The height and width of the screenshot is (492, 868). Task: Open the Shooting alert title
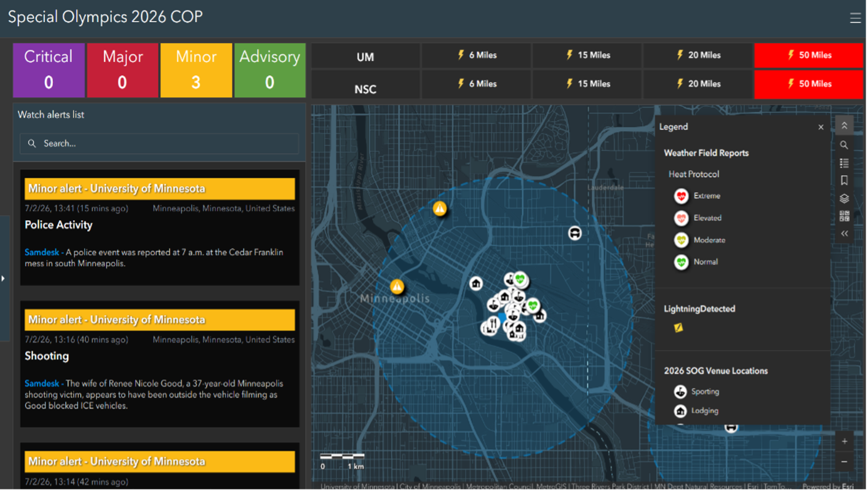pyautogui.click(x=47, y=356)
